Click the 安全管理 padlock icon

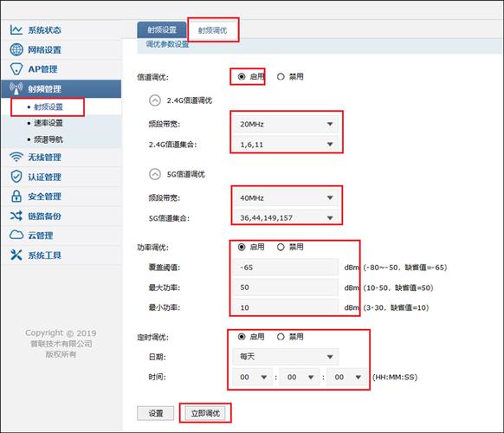tap(16, 196)
